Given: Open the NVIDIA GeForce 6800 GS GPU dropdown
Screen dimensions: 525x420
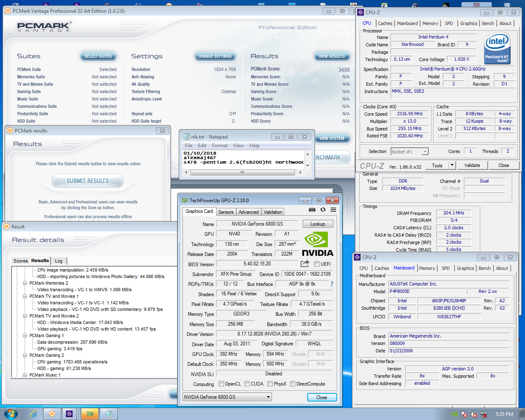Looking at the screenshot, I should 228,397.
